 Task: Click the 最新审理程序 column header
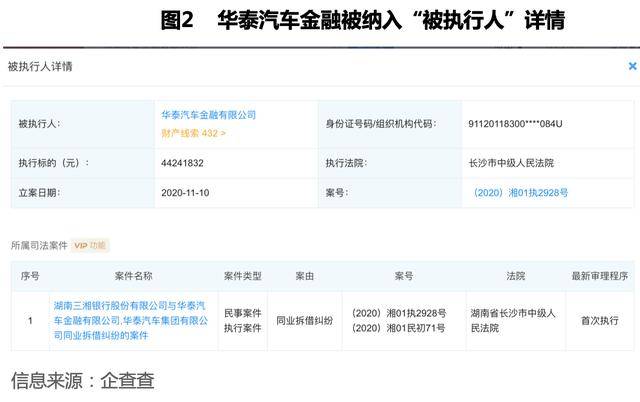(x=600, y=276)
